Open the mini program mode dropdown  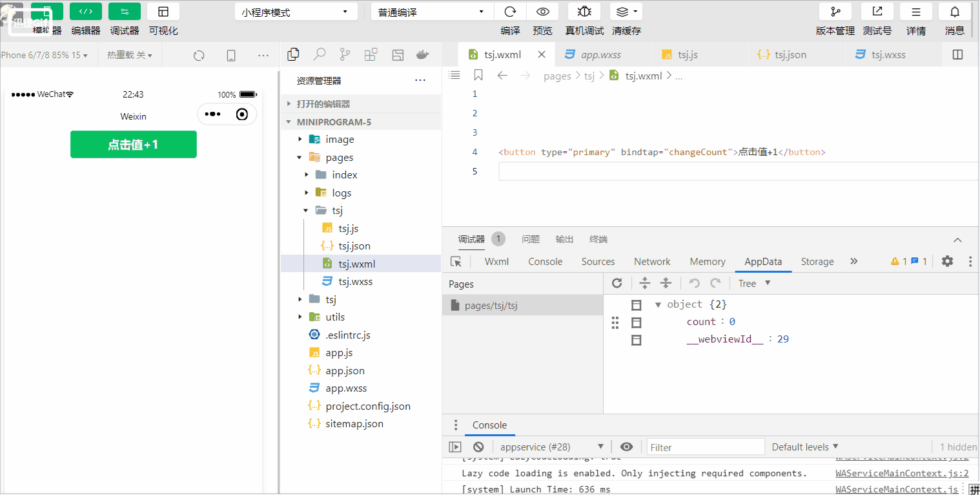click(296, 12)
